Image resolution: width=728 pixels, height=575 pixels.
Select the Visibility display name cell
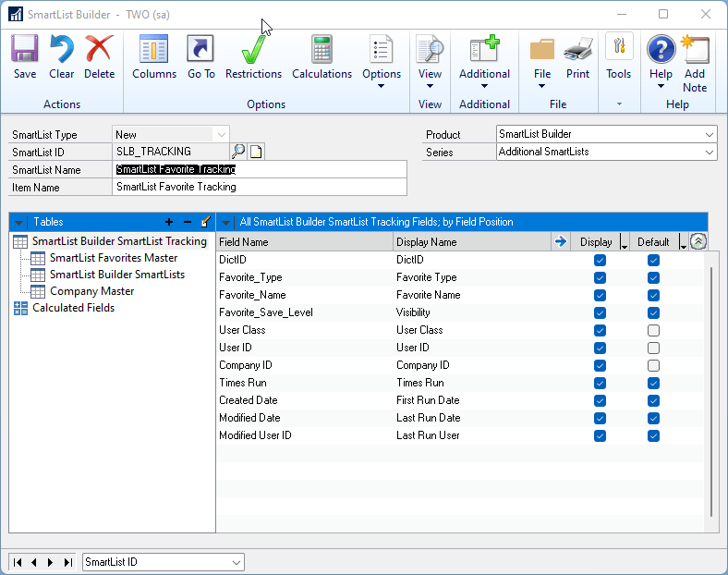pos(413,312)
